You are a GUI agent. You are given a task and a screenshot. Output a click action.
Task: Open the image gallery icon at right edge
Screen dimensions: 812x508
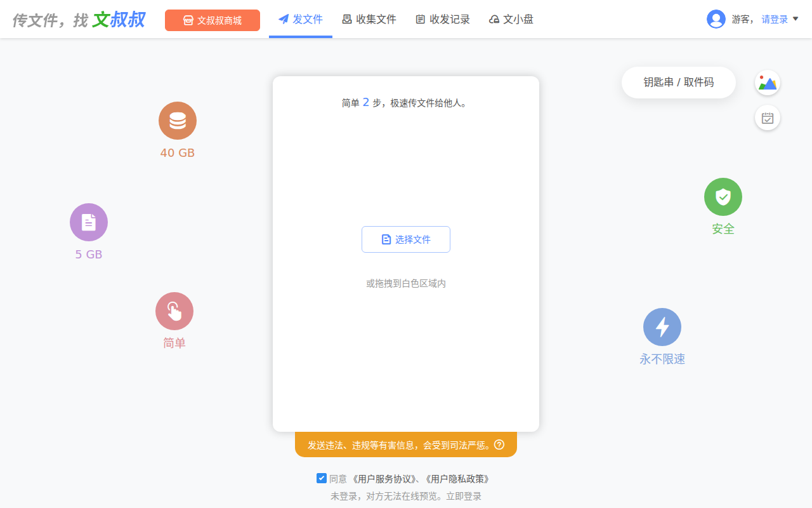767,83
